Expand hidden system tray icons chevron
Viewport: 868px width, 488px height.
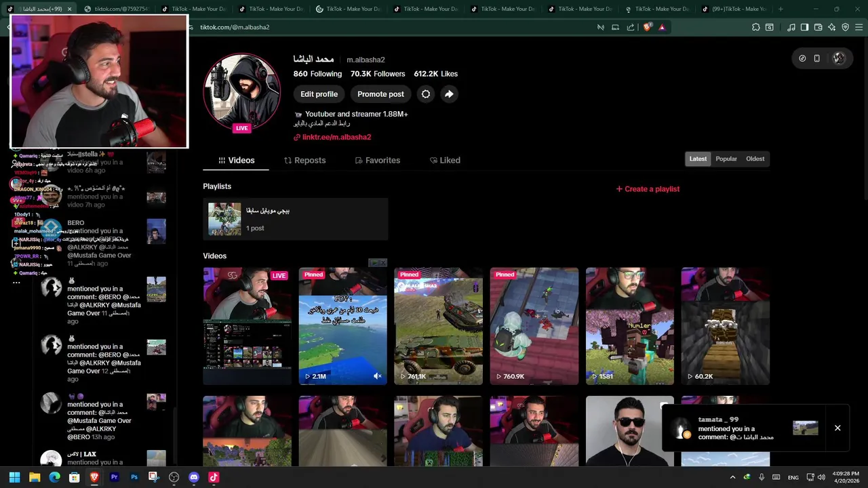click(x=732, y=477)
